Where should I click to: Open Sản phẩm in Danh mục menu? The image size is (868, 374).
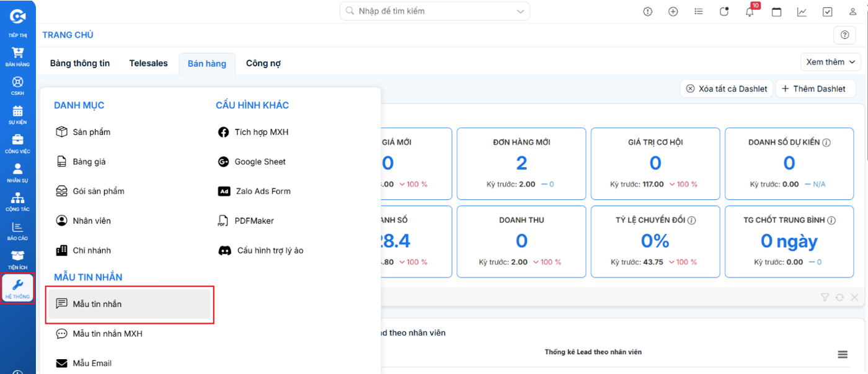click(83, 132)
